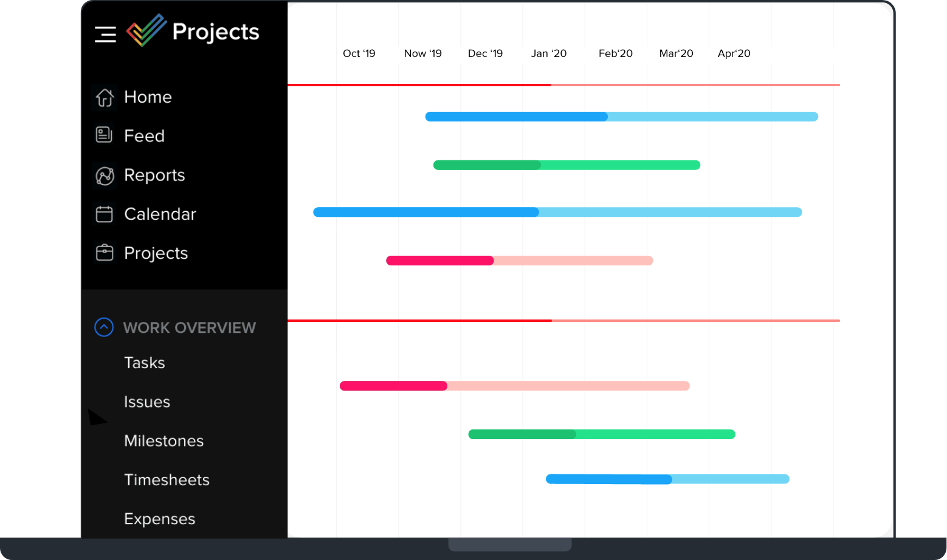Image resolution: width=947 pixels, height=560 pixels.
Task: Click the Home icon in the sidebar
Action: point(105,97)
